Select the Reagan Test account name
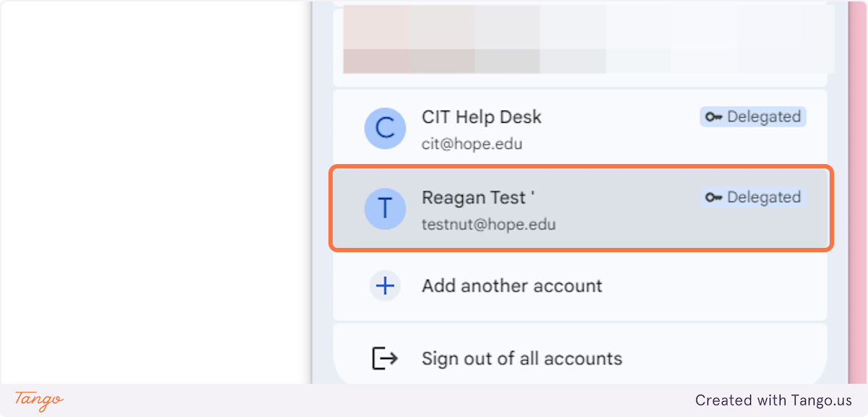Viewport: 868px width, 417px height. [477, 197]
